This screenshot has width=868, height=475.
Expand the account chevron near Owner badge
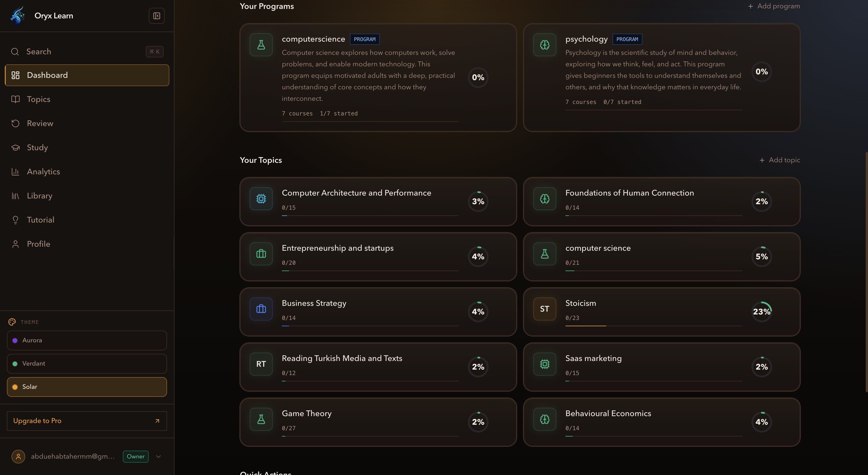[158, 456]
